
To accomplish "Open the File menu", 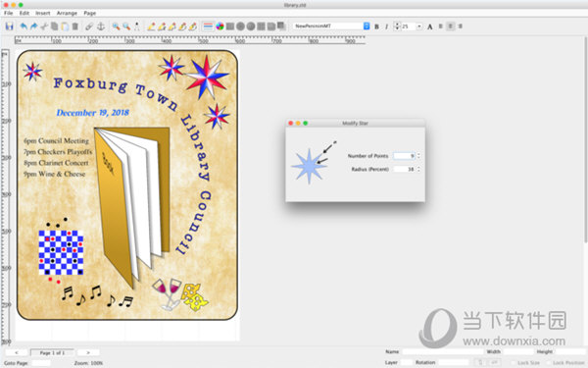I will [8, 13].
